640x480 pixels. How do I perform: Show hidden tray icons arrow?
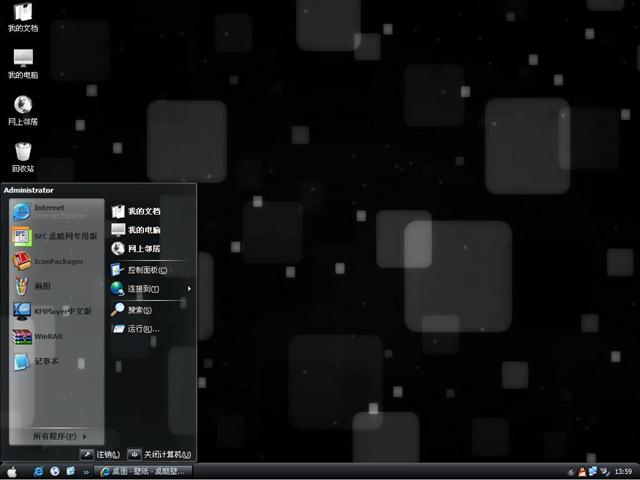coord(571,472)
